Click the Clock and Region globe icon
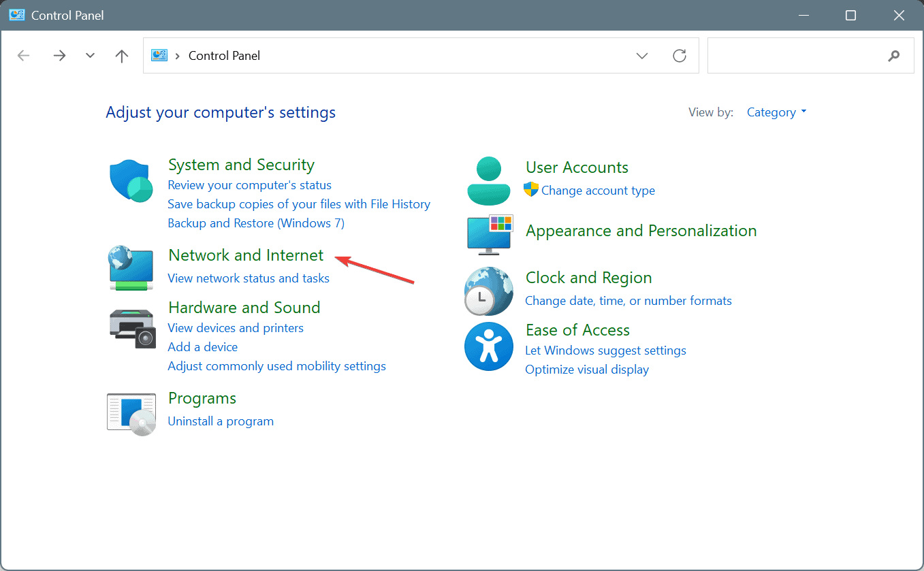The width and height of the screenshot is (924, 571). [488, 291]
